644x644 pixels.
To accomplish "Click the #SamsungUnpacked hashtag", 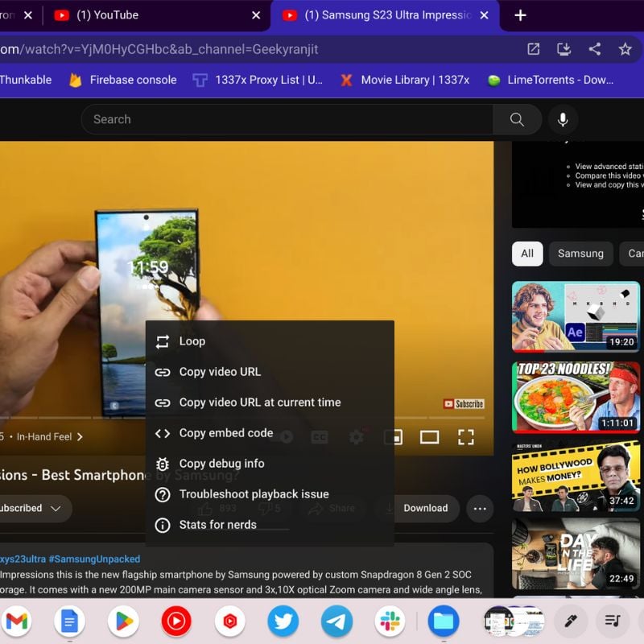I will pyautogui.click(x=94, y=559).
